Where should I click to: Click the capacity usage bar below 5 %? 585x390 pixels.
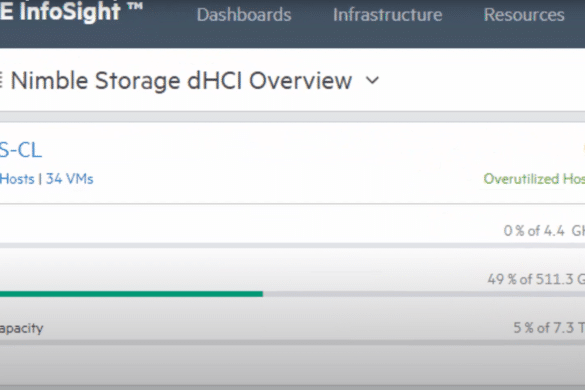click(292, 342)
